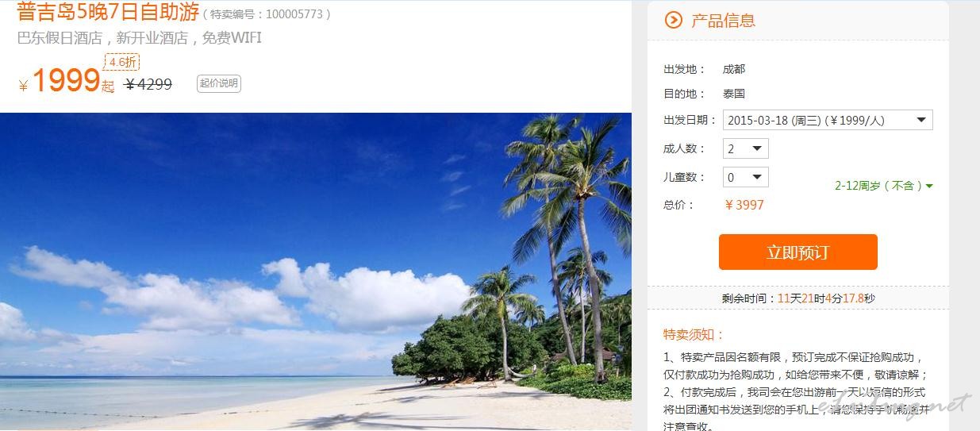This screenshot has width=980, height=431.
Task: Open the 起价说明 price explanation tag
Action: [x=218, y=83]
